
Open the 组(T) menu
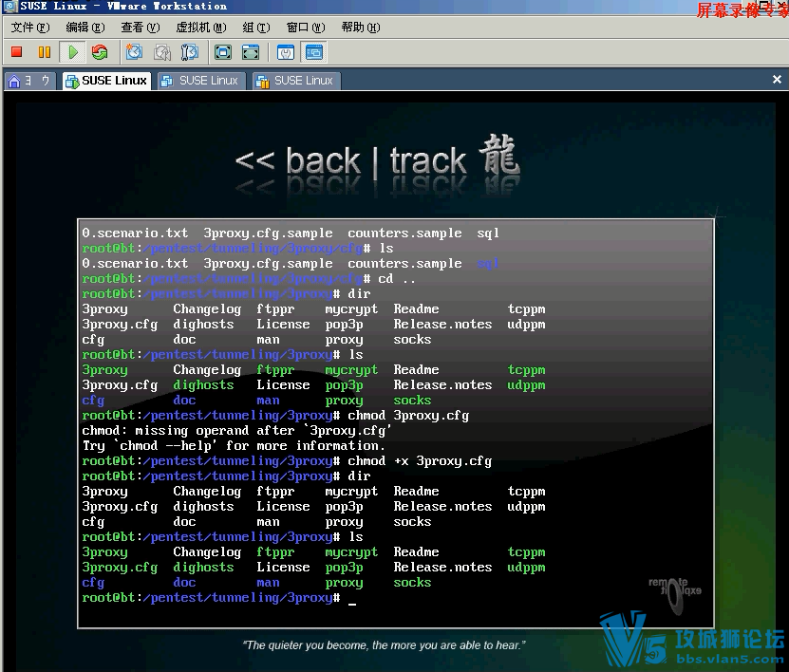coord(256,28)
